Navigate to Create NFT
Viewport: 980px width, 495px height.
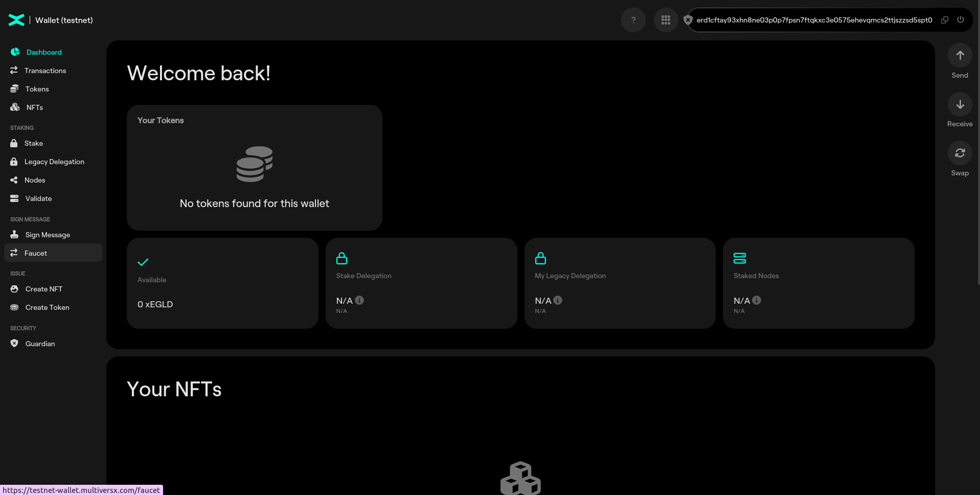coord(44,289)
